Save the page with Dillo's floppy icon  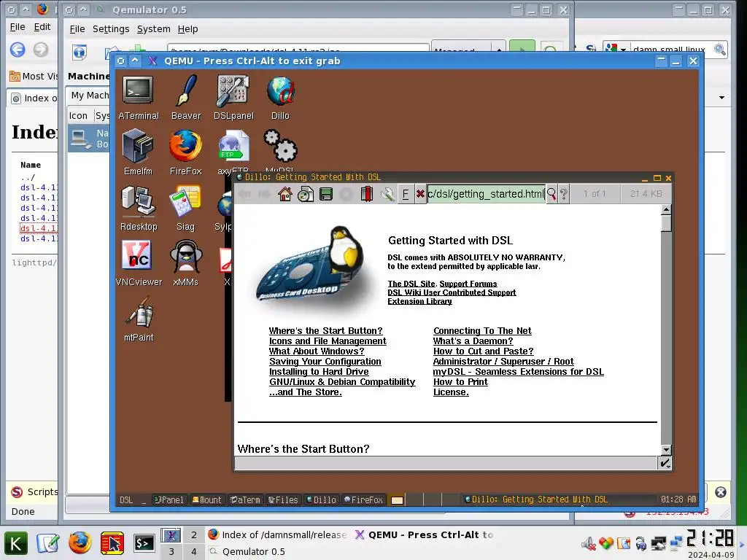(326, 194)
